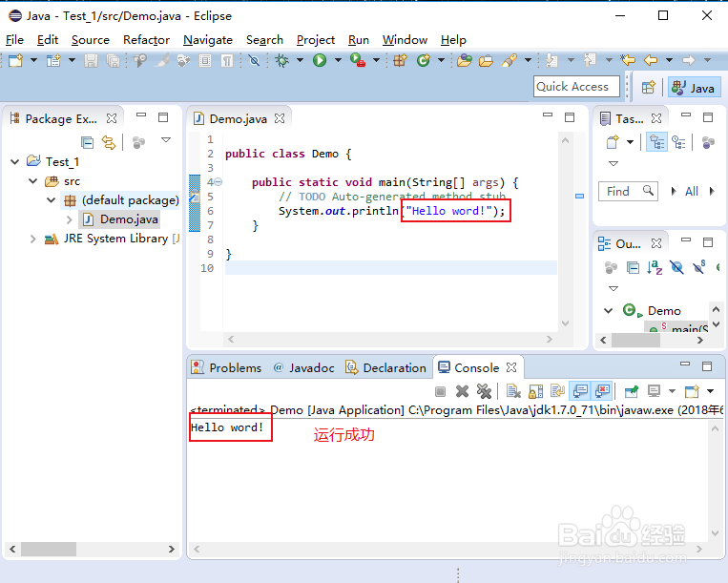Click the Save All toolbar icon
The image size is (728, 583).
coord(113,60)
